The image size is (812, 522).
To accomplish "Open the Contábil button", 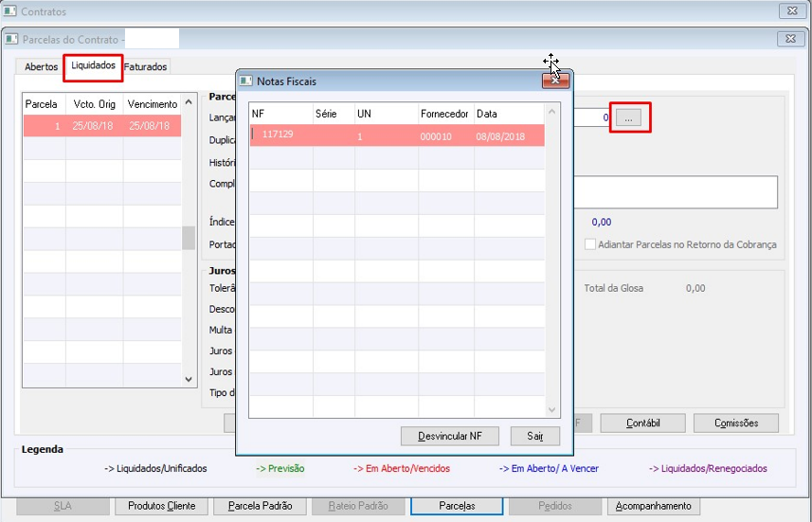I will (x=642, y=423).
